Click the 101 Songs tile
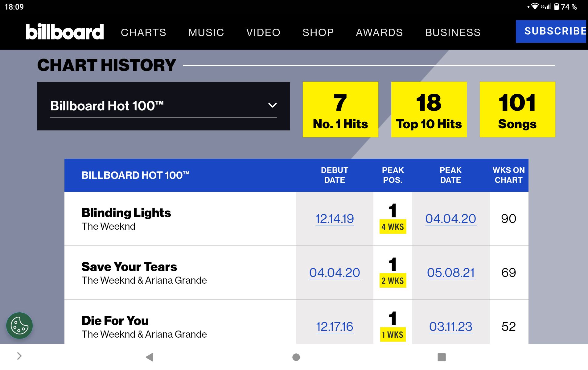Image resolution: width=588 pixels, height=370 pixels. tap(517, 109)
